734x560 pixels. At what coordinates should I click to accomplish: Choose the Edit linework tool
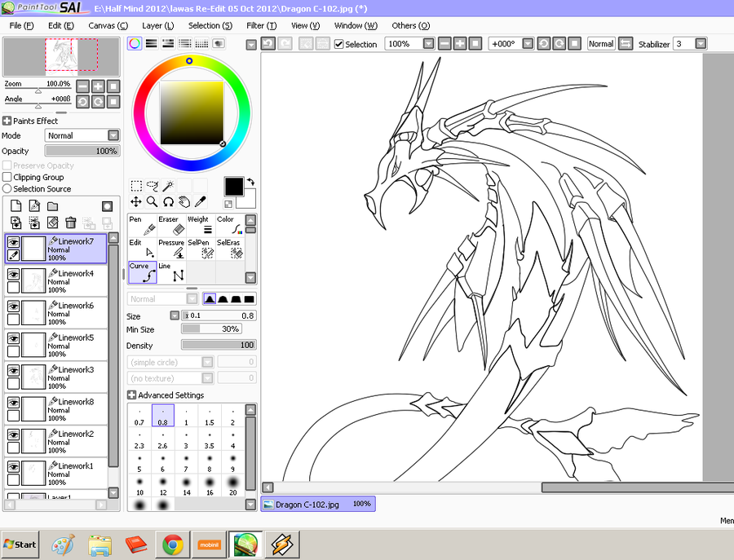[143, 248]
